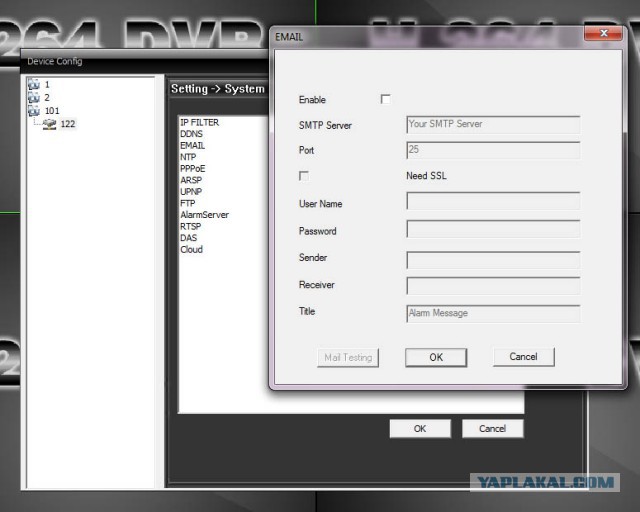Click the Receiver input field

493,286
